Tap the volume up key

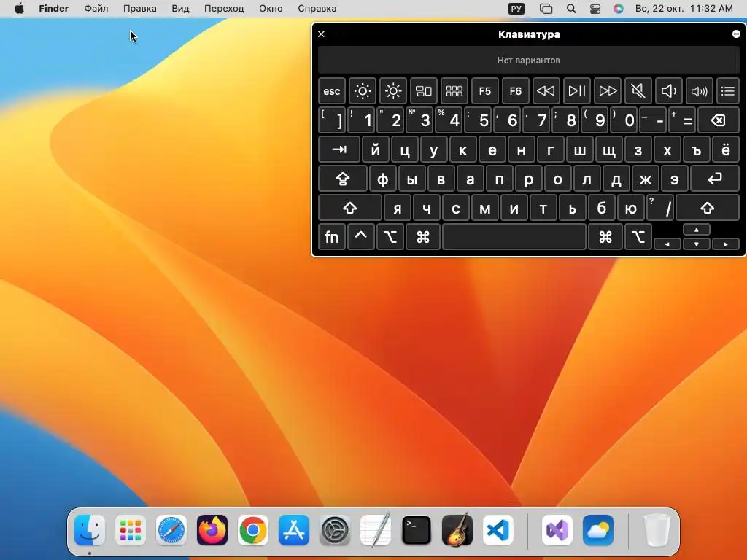tap(700, 91)
